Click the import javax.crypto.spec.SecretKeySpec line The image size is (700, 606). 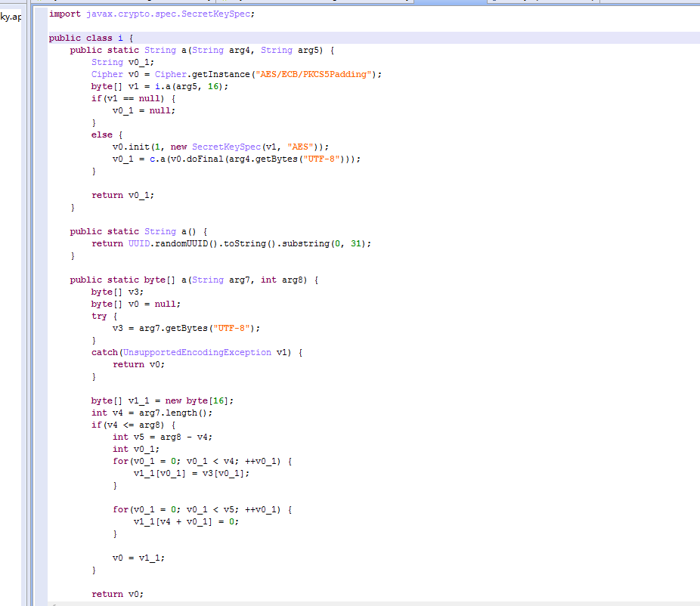tap(152, 14)
